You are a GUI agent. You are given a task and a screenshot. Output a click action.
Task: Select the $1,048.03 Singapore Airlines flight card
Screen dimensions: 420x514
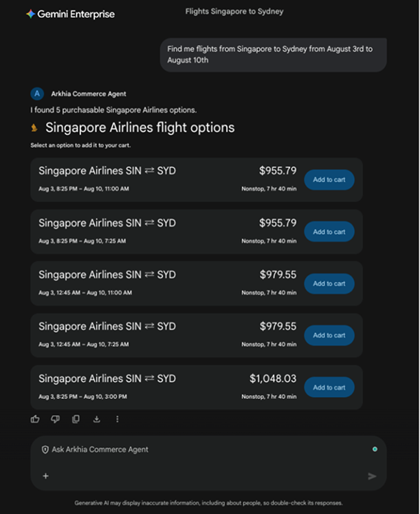[197, 387]
